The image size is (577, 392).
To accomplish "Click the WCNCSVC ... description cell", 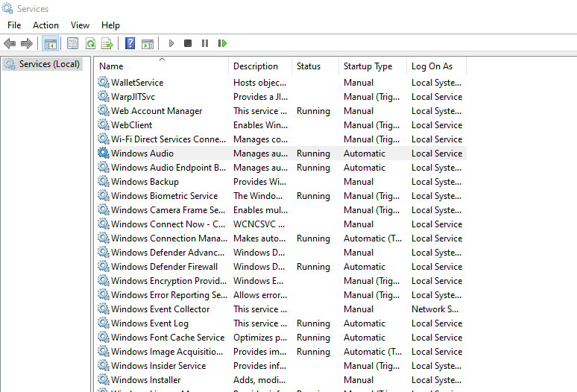I will tap(259, 224).
